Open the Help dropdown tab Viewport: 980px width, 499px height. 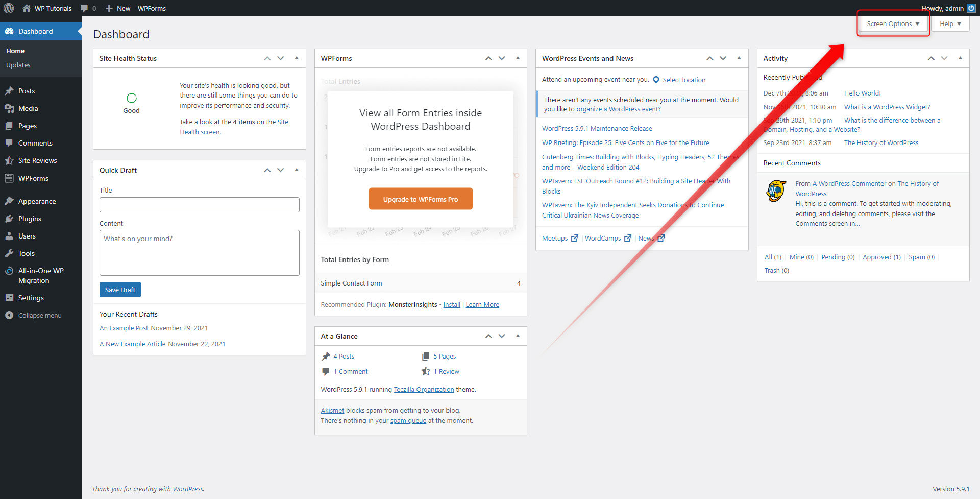tap(950, 24)
